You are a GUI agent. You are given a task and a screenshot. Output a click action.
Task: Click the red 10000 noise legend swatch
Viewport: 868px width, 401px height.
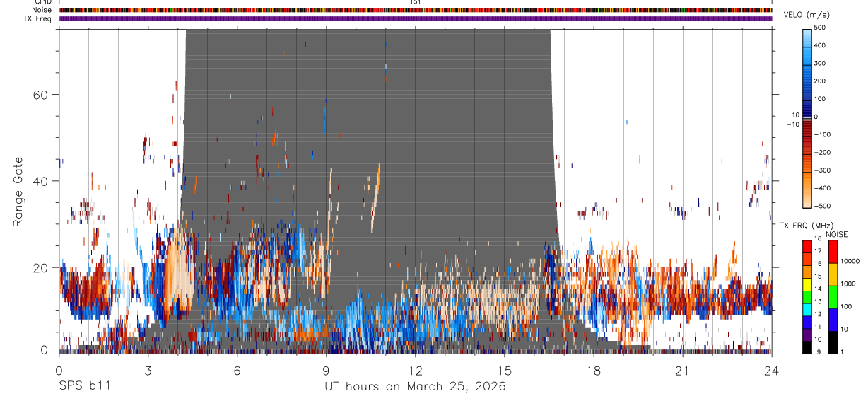click(x=833, y=252)
